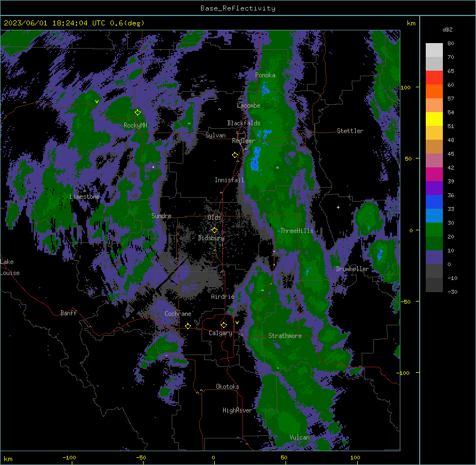Click the Innisfail city label

(x=229, y=180)
